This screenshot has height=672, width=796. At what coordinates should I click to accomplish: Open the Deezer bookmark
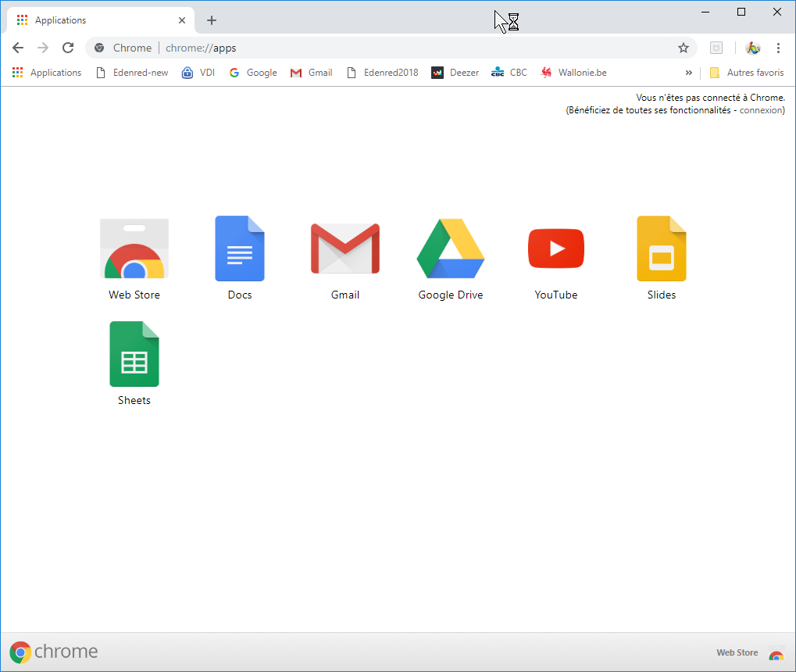click(x=455, y=73)
